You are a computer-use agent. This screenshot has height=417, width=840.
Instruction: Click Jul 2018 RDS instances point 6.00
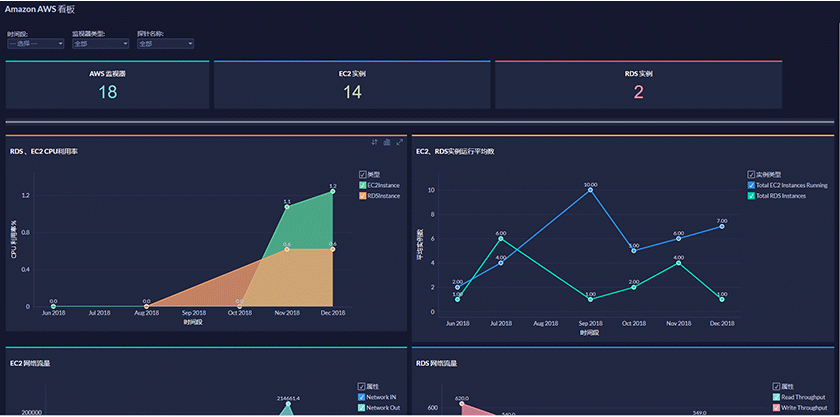click(501, 239)
